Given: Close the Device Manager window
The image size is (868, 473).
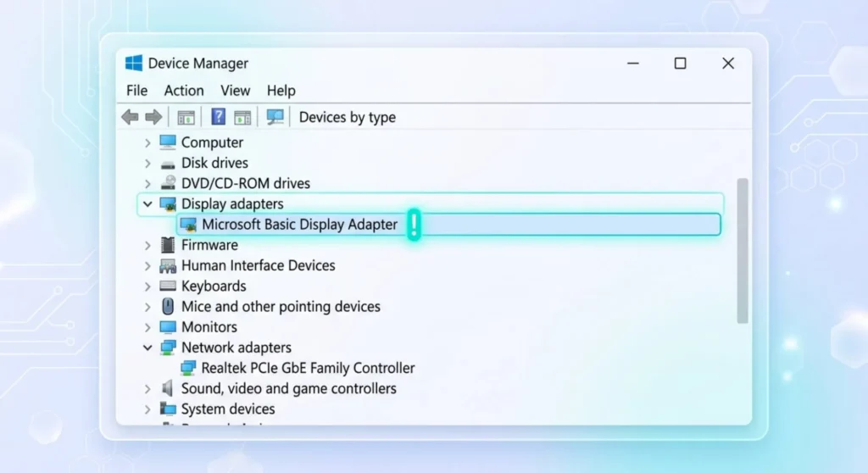Looking at the screenshot, I should click(728, 63).
